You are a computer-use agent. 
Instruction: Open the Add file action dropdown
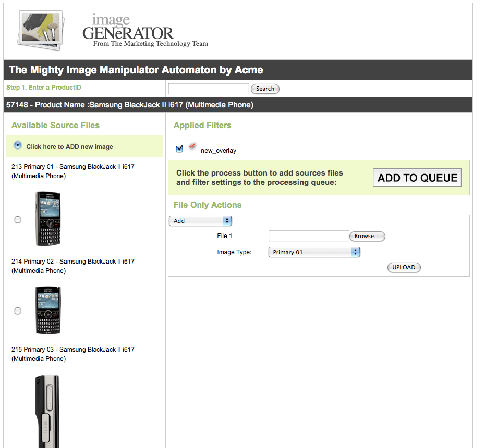[x=200, y=221]
